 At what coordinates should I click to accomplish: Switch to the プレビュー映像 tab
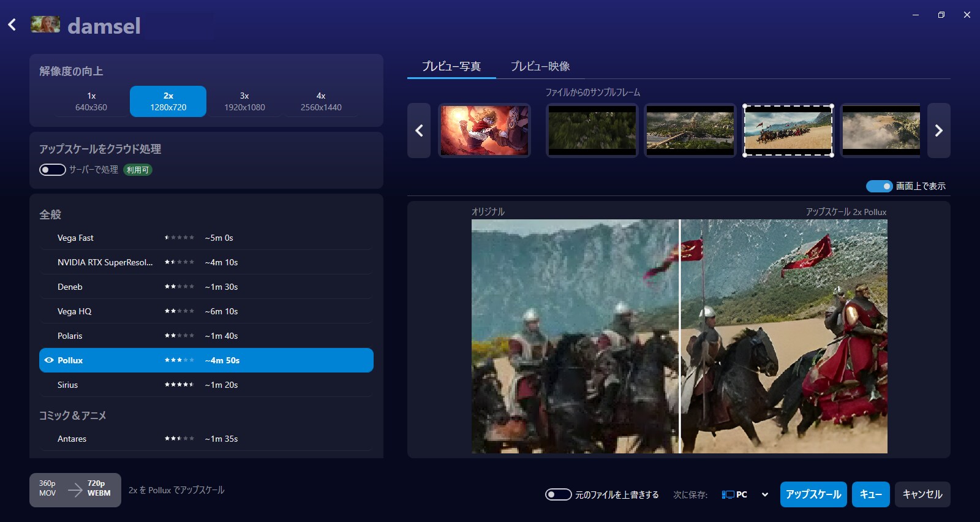click(540, 66)
